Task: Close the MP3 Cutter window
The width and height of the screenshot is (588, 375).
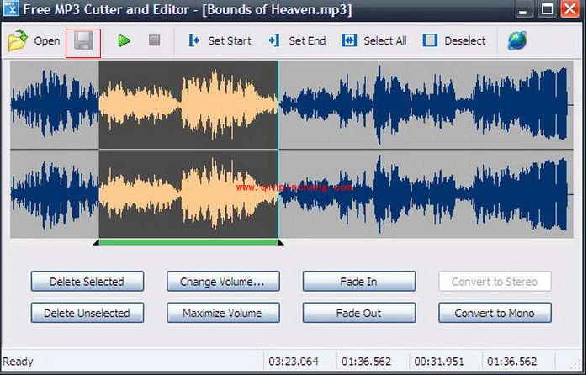Action: click(570, 9)
